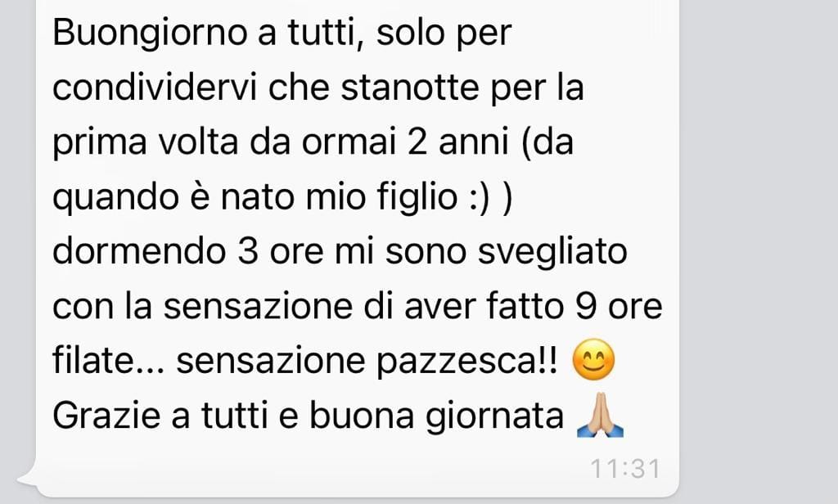Click the 11:31 message timestamp
This screenshot has width=838, height=504.
pos(625,470)
